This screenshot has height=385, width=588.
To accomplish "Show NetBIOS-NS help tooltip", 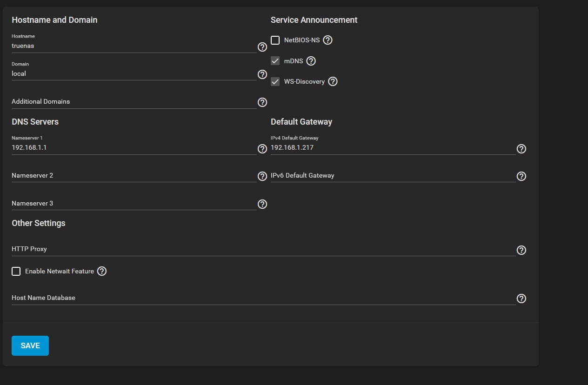I will (327, 40).
